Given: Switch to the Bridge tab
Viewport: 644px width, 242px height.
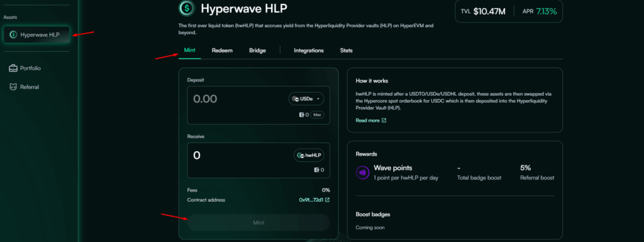Looking at the screenshot, I should [x=257, y=50].
